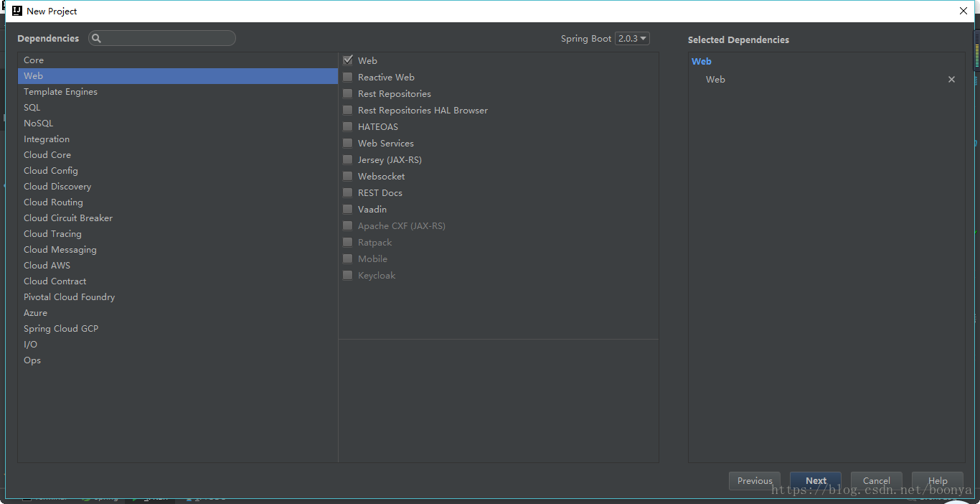
Task: Remove Web from Selected Dependencies
Action: (x=951, y=80)
